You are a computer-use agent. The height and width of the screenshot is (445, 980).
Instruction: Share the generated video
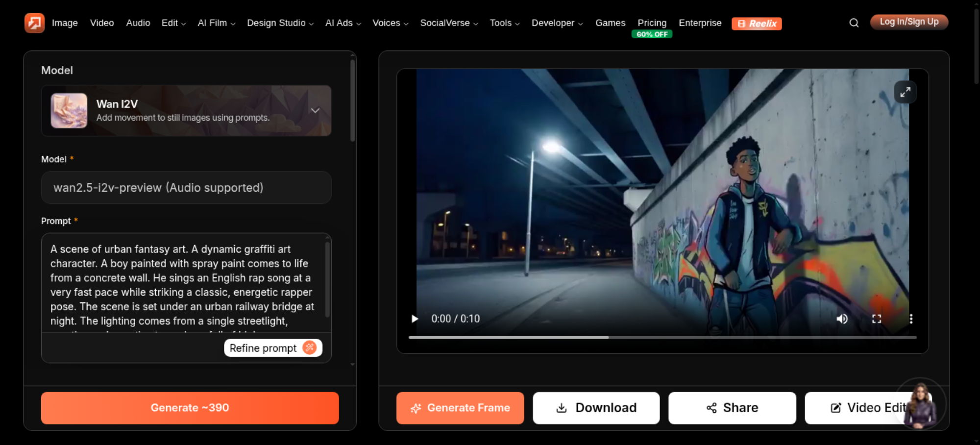click(732, 408)
